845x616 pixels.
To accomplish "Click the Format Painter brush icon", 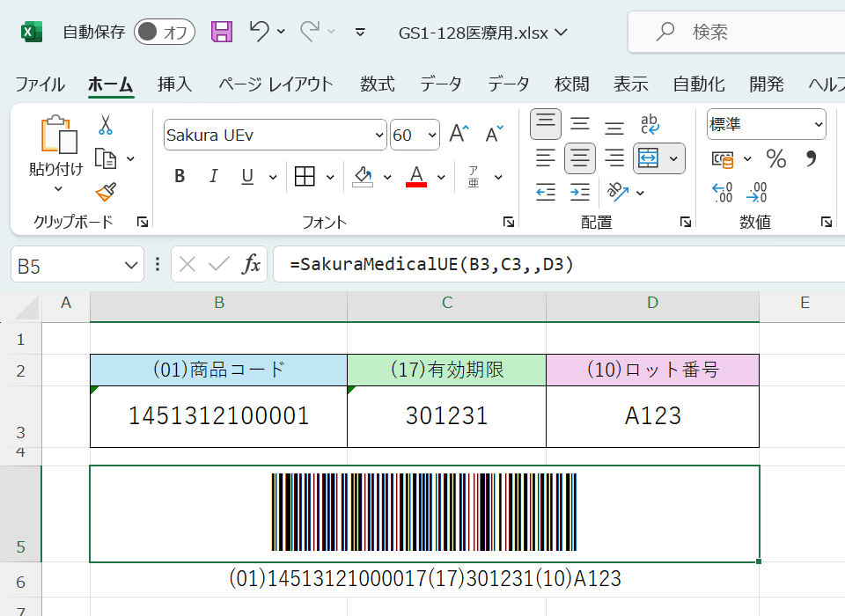I will click(107, 191).
